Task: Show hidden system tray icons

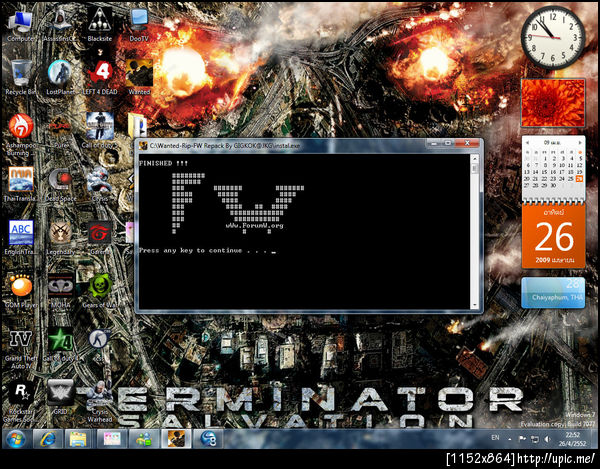Action: (510, 439)
